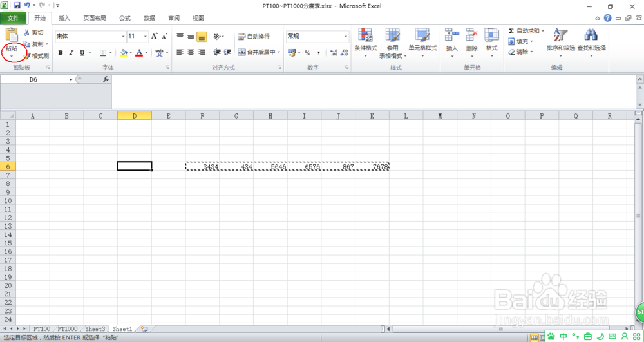Toggle Underline formatting

[x=82, y=53]
